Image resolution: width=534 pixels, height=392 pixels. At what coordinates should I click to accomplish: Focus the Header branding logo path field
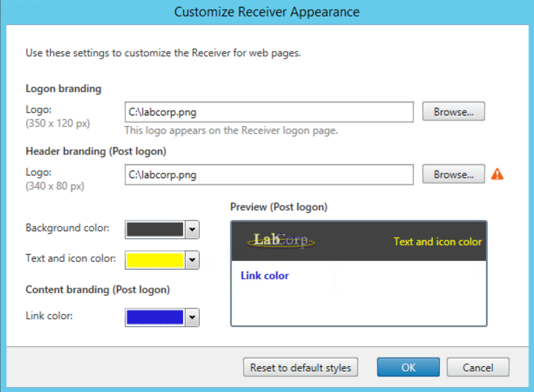pyautogui.click(x=269, y=175)
